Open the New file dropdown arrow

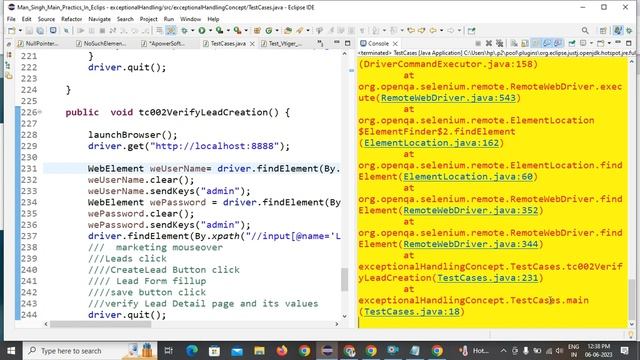pyautogui.click(x=20, y=31)
